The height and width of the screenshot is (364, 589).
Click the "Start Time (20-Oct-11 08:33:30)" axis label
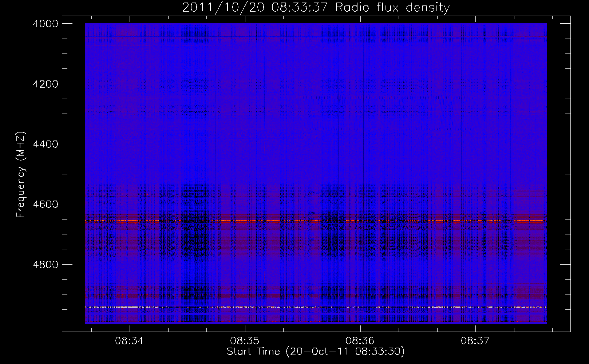pyautogui.click(x=316, y=352)
